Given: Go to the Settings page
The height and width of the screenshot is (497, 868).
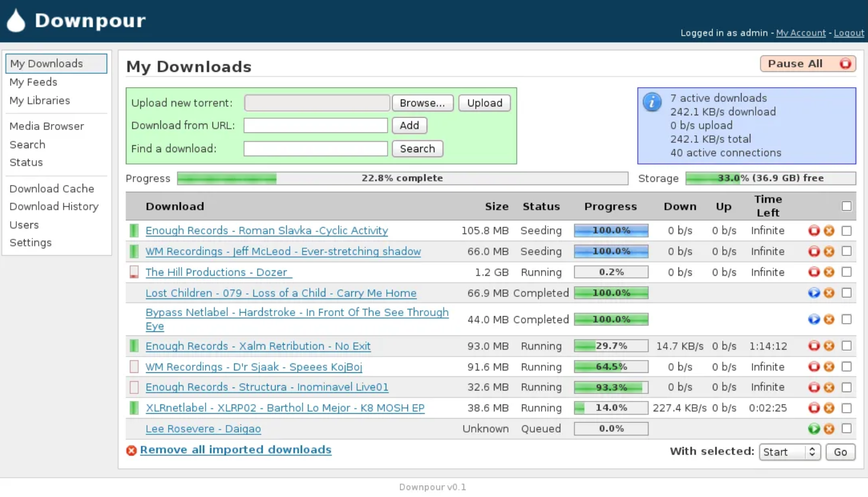Looking at the screenshot, I should pyautogui.click(x=30, y=242).
